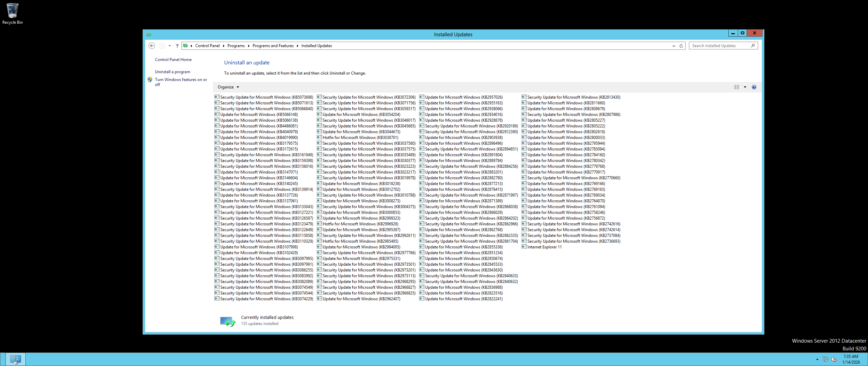Viewport: 868px width, 366px height.
Task: Click the Back navigation arrow
Action: coord(152,46)
